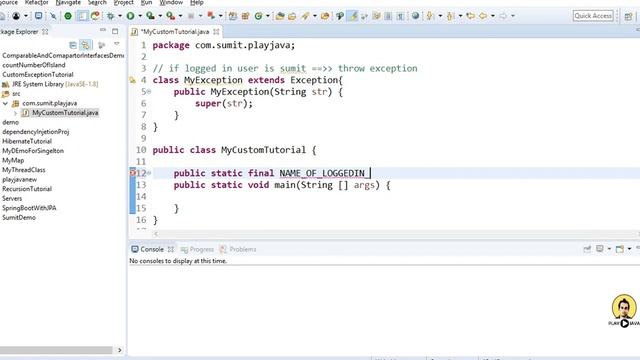Toggle Word Wrap toolbar icon
Screen dimensions: 640x360
pos(376,16)
